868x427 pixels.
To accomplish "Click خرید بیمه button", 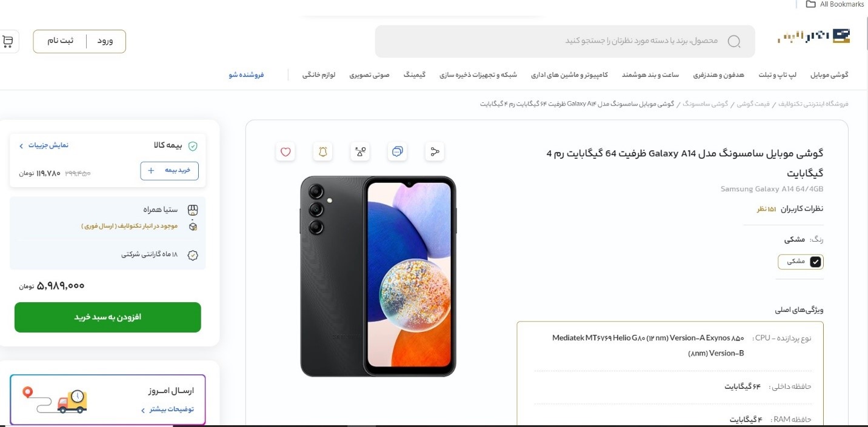I will (169, 171).
